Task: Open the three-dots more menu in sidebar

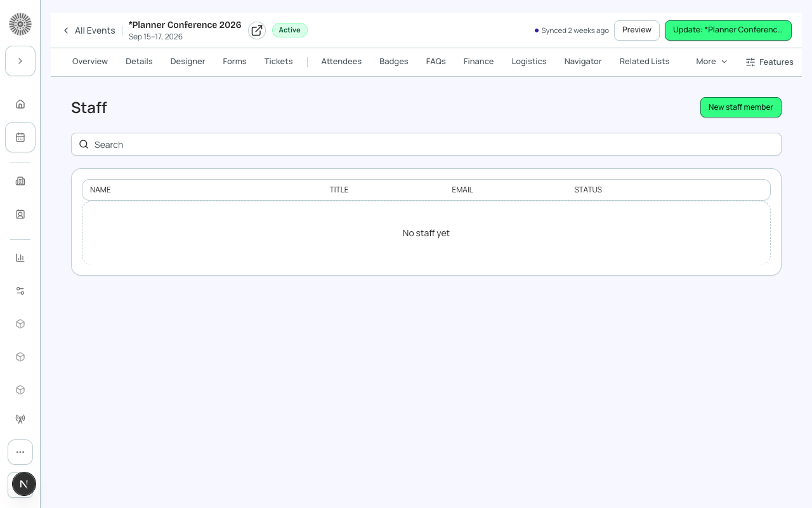Action: pyautogui.click(x=20, y=452)
